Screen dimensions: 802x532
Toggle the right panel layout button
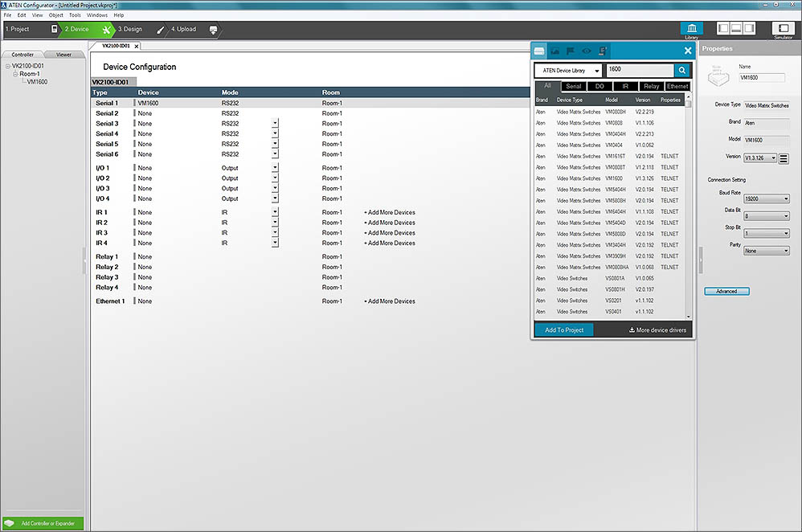(749, 28)
